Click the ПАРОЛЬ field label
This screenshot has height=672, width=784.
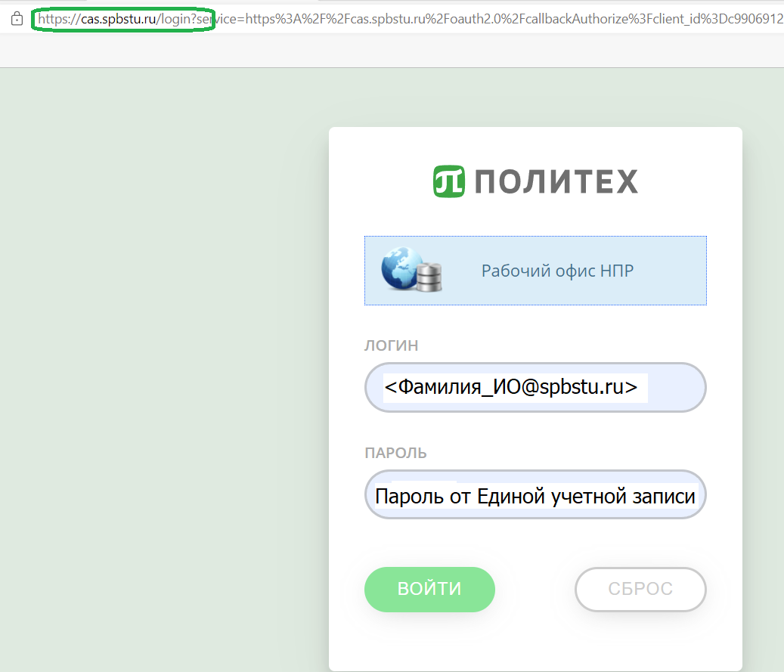(x=395, y=454)
